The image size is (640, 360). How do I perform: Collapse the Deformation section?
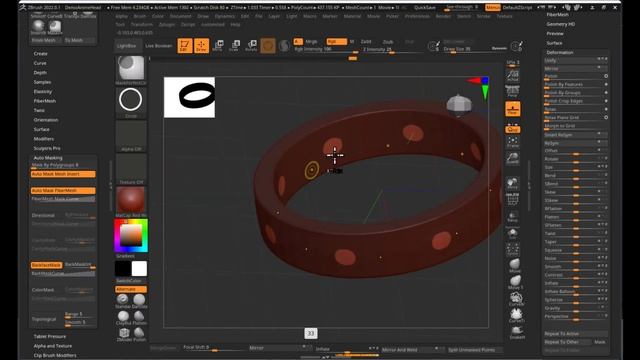(x=560, y=52)
